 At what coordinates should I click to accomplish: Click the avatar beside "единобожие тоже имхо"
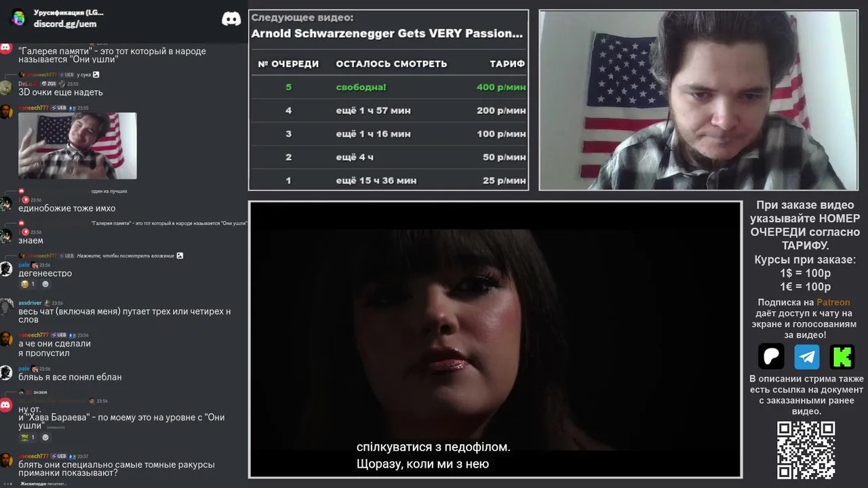click(6, 203)
